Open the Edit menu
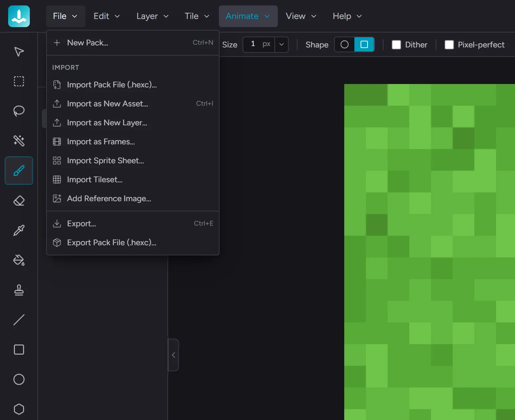515x420 pixels. point(107,16)
